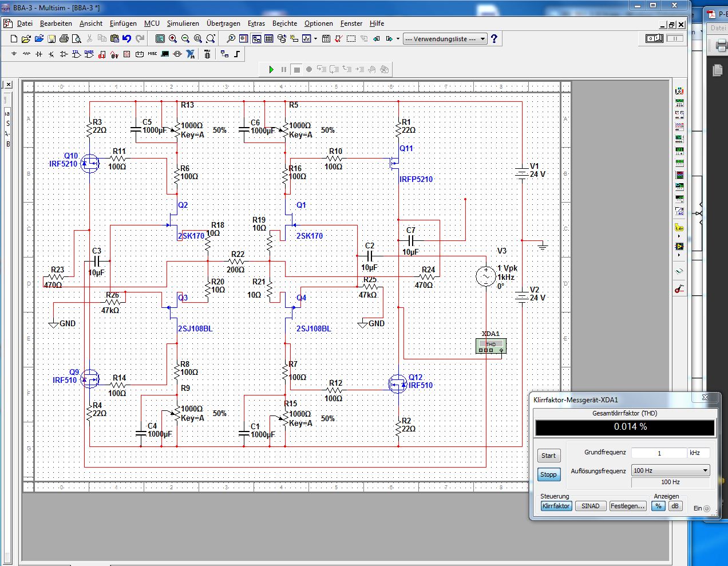Click the Festlegen... button
The image size is (728, 566).
coord(628,506)
